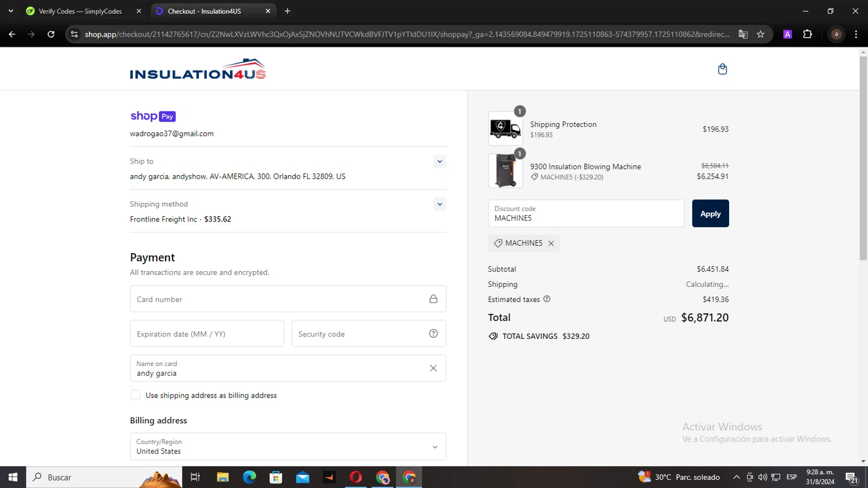Open the tab search dropdown arrow
Image resolution: width=868 pixels, height=488 pixels.
tap(10, 11)
